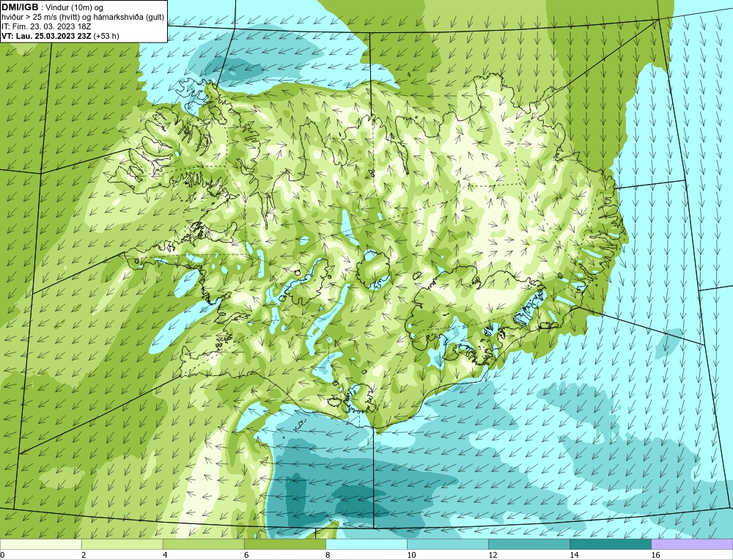Click the 'hviður > 25 m/s' legend line
This screenshot has width=733, height=560.
pos(83,18)
